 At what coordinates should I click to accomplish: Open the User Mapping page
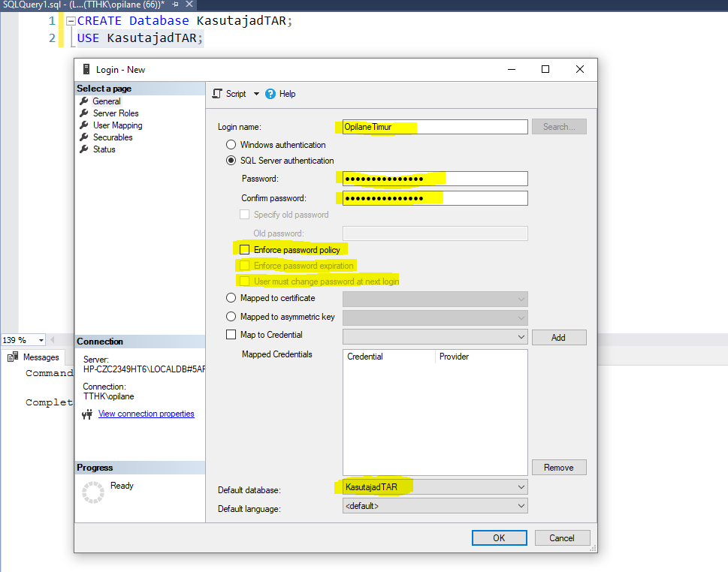pos(117,125)
